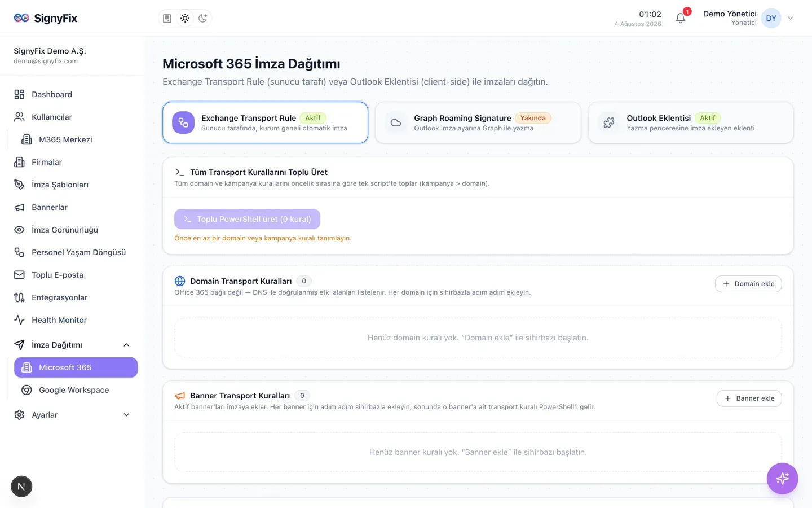812x508 pixels.
Task: Click the Health Monitor pulse icon
Action: click(19, 320)
